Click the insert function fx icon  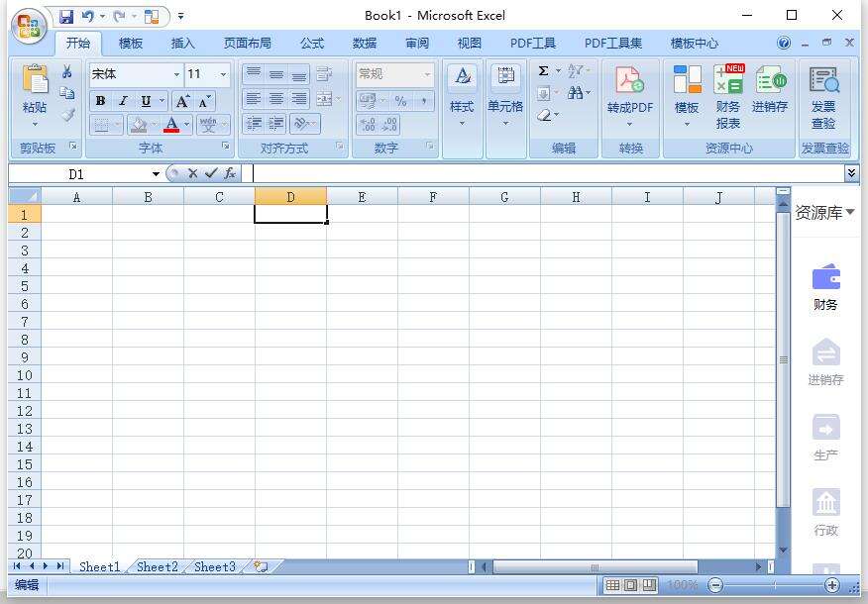click(x=230, y=173)
